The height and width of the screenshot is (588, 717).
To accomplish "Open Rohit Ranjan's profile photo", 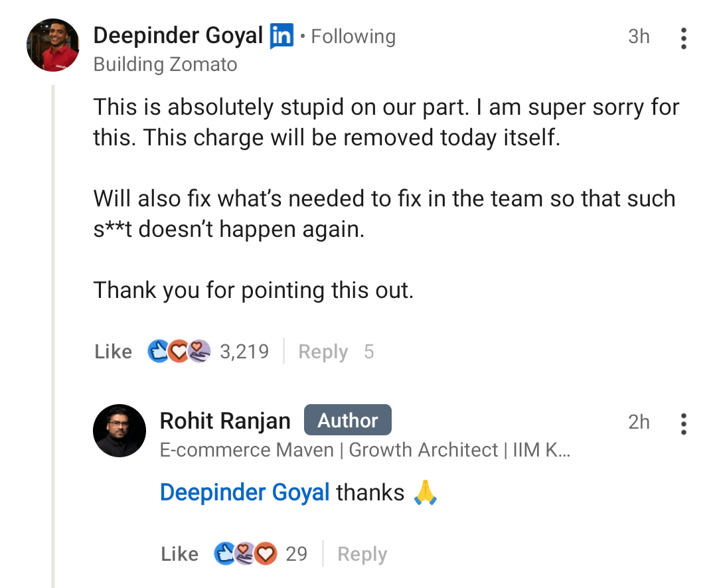I will (119, 431).
